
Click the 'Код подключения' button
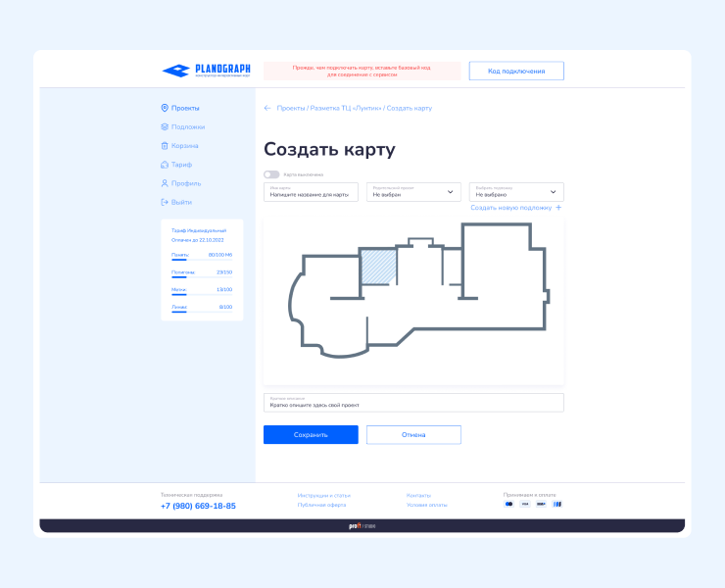515,71
